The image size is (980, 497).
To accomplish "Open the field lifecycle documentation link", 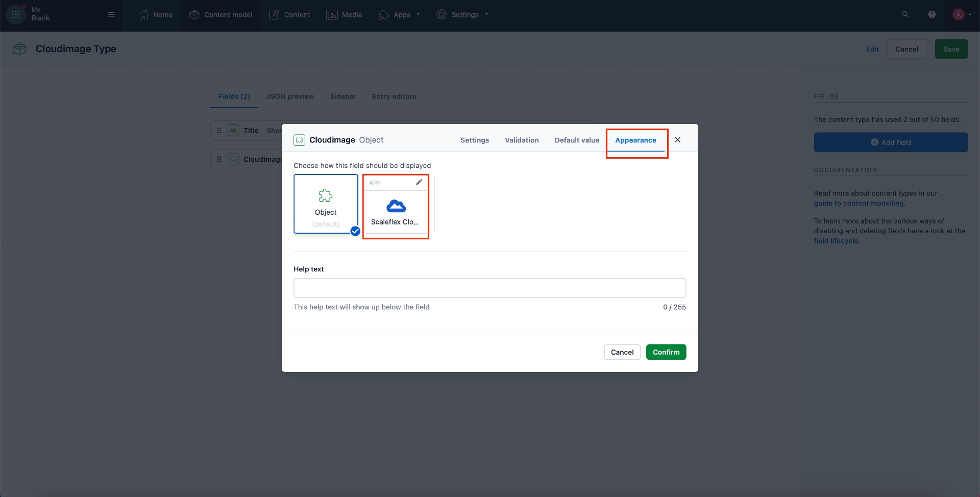I will tap(836, 241).
